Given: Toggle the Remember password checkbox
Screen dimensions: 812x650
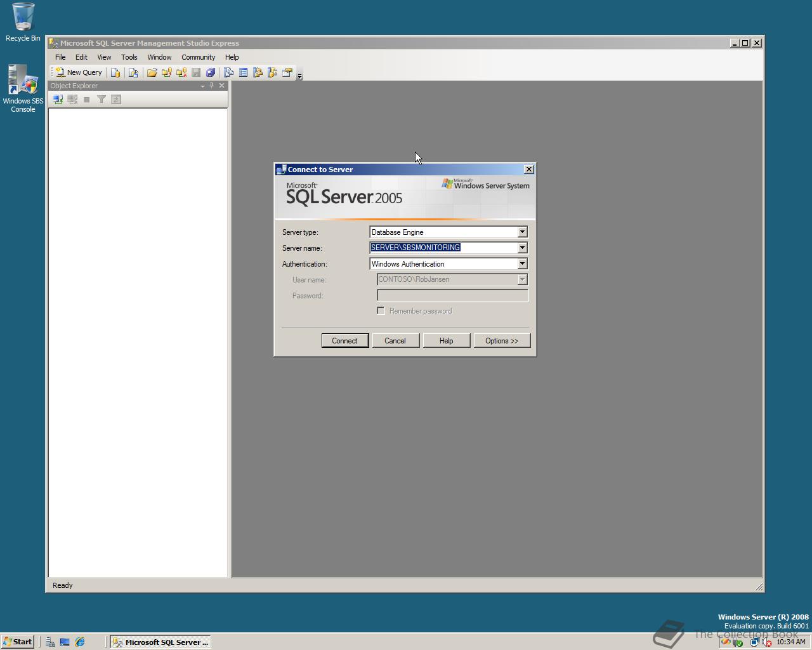Looking at the screenshot, I should 381,310.
